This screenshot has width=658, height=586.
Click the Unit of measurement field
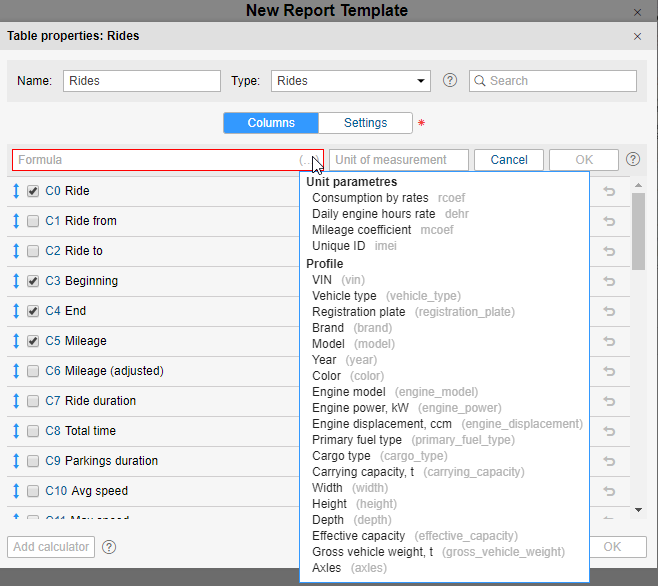(399, 160)
